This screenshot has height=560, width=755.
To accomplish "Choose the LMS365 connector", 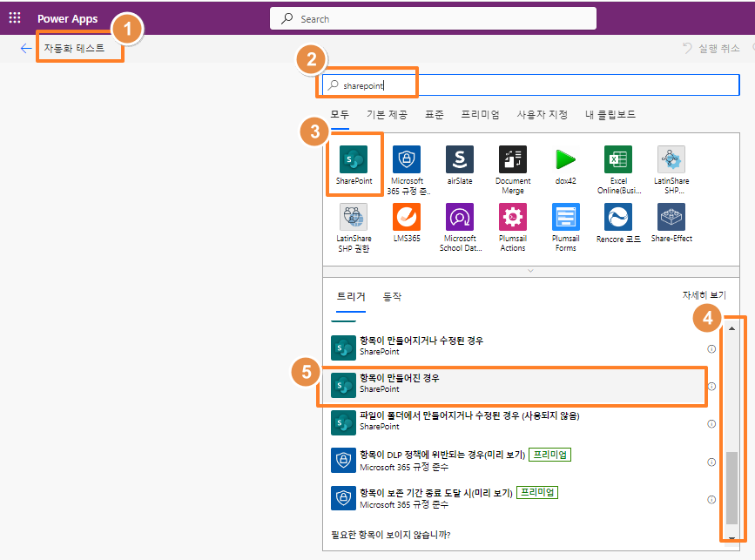I will pos(407,217).
